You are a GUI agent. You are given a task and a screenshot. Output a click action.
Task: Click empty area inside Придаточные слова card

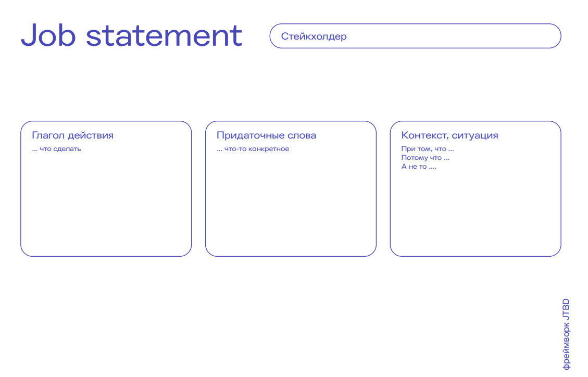pyautogui.click(x=291, y=208)
